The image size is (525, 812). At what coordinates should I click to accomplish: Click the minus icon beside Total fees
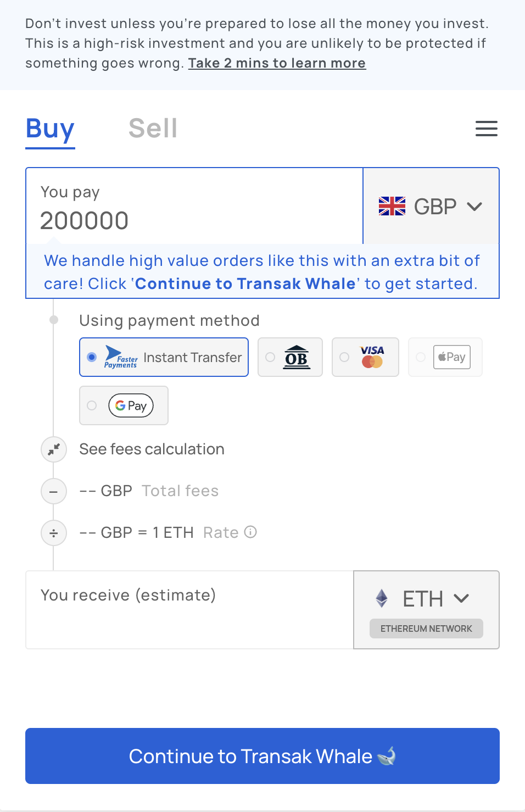(x=54, y=491)
